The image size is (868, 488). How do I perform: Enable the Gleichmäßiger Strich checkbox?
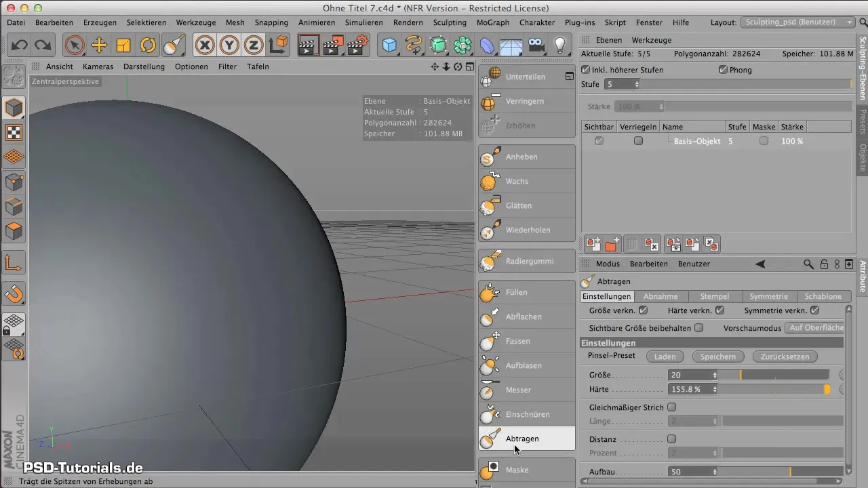(x=671, y=407)
